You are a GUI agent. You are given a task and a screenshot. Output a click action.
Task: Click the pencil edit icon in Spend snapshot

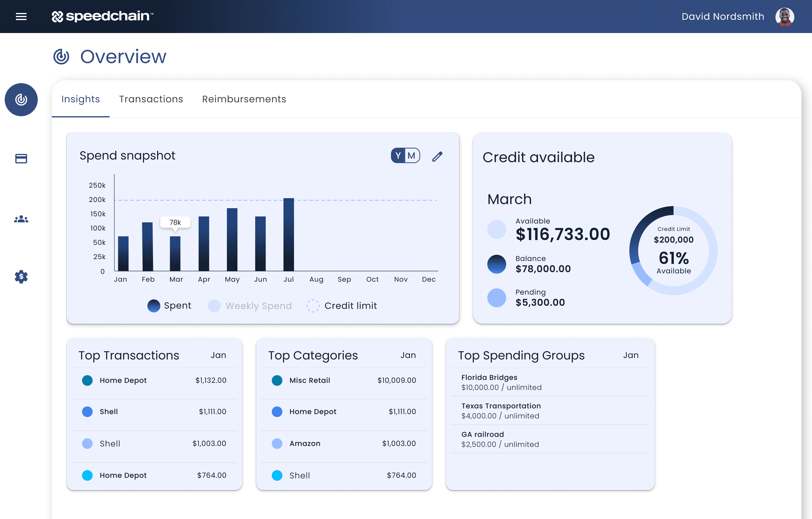pyautogui.click(x=437, y=156)
